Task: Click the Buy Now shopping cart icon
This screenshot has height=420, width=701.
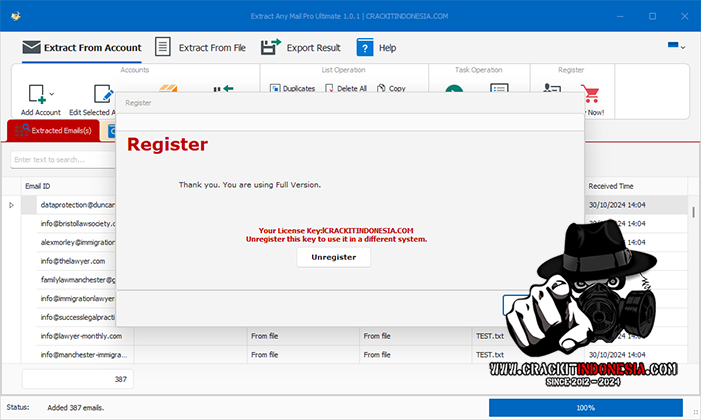Action: tap(589, 93)
